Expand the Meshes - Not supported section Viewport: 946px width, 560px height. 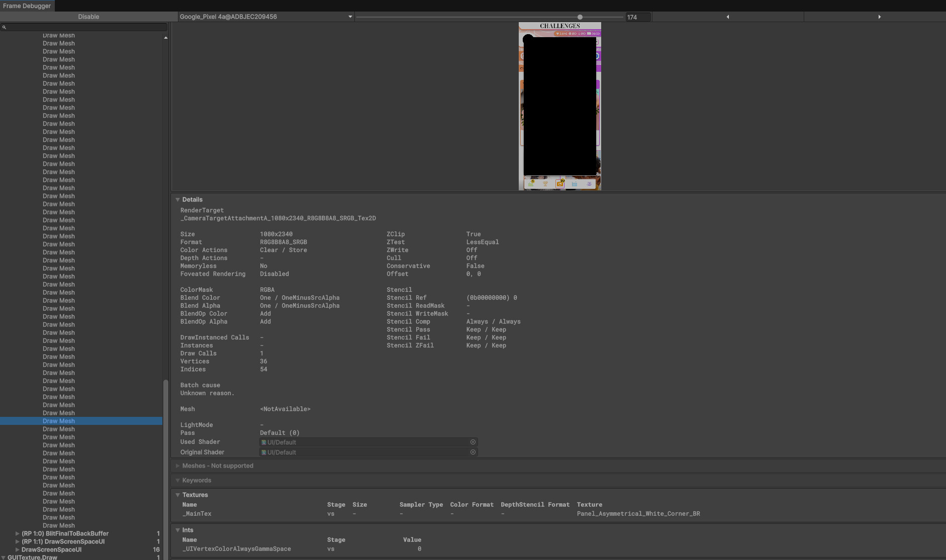(178, 466)
